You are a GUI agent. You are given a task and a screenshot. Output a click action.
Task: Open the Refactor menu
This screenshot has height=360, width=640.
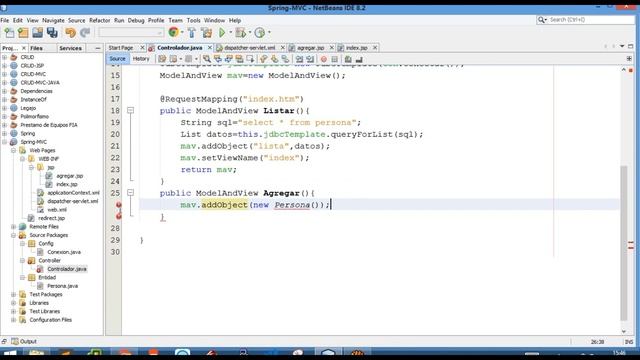[x=100, y=20]
